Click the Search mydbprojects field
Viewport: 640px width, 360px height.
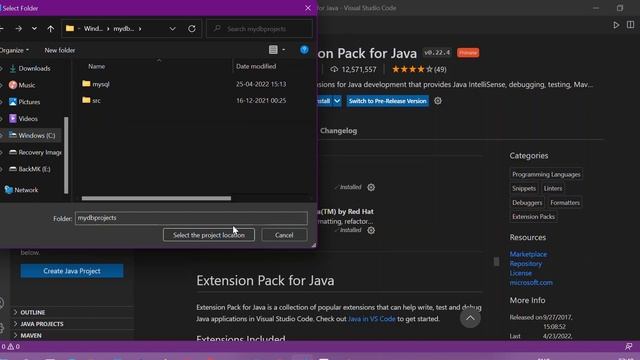click(260, 29)
